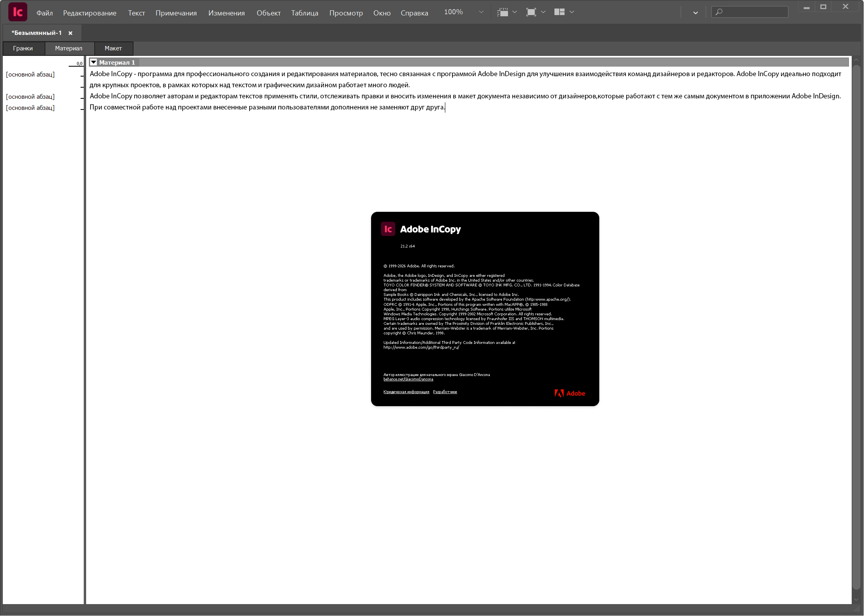This screenshot has width=864, height=616.
Task: Open the View Options icon menu
Action: click(x=502, y=12)
